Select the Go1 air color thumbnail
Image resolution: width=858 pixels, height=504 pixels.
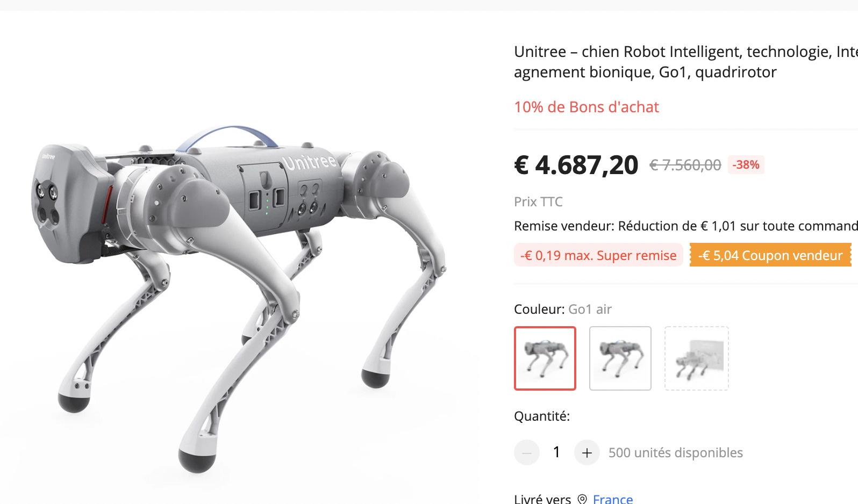coord(545,358)
